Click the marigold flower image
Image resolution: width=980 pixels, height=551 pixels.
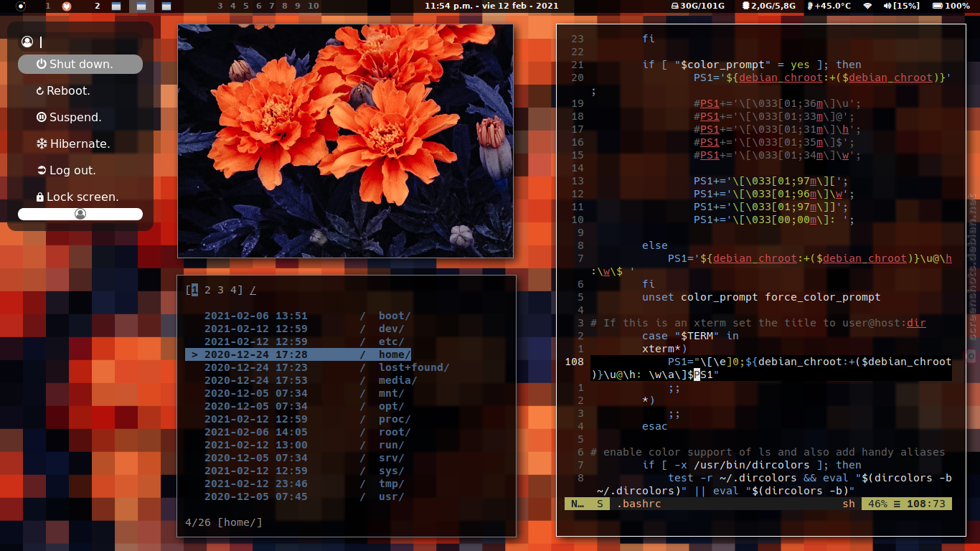[x=346, y=141]
